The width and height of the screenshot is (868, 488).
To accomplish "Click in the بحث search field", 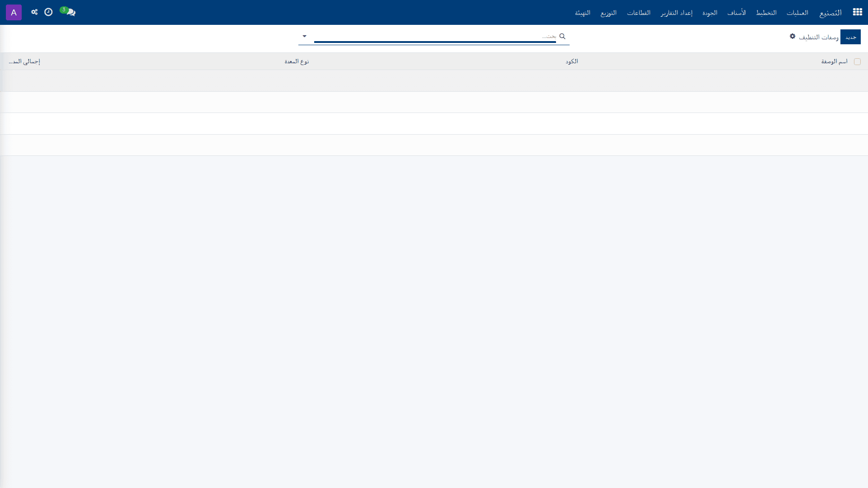I will [x=435, y=36].
